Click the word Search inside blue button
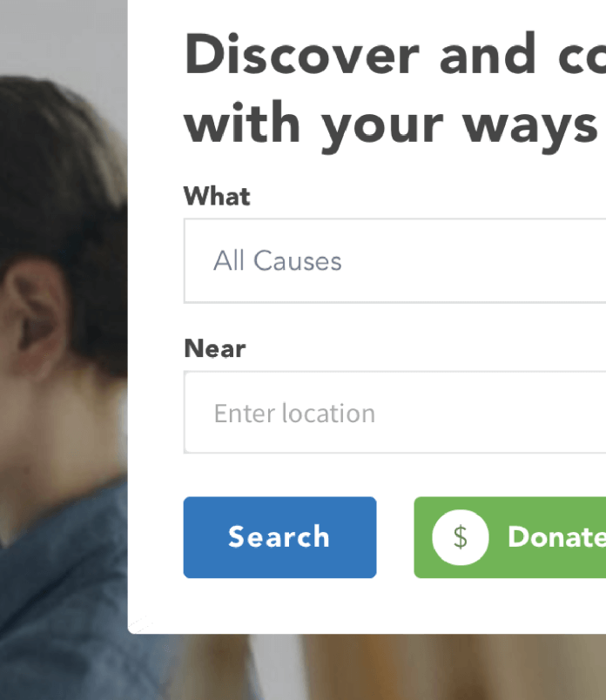Image resolution: width=606 pixels, height=700 pixels. coord(279,536)
